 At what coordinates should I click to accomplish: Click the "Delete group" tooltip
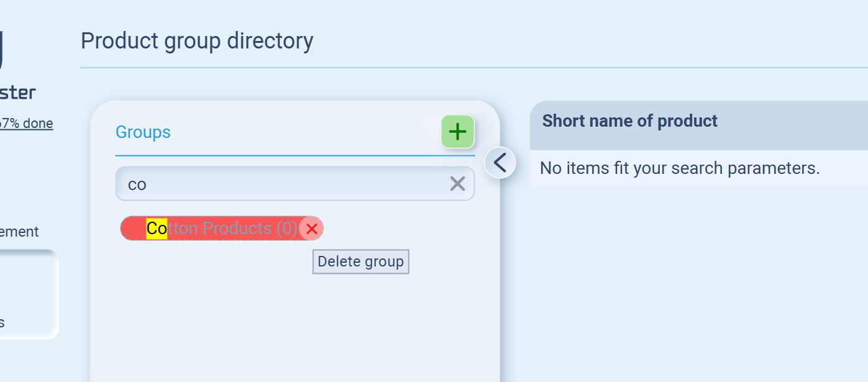pos(360,261)
